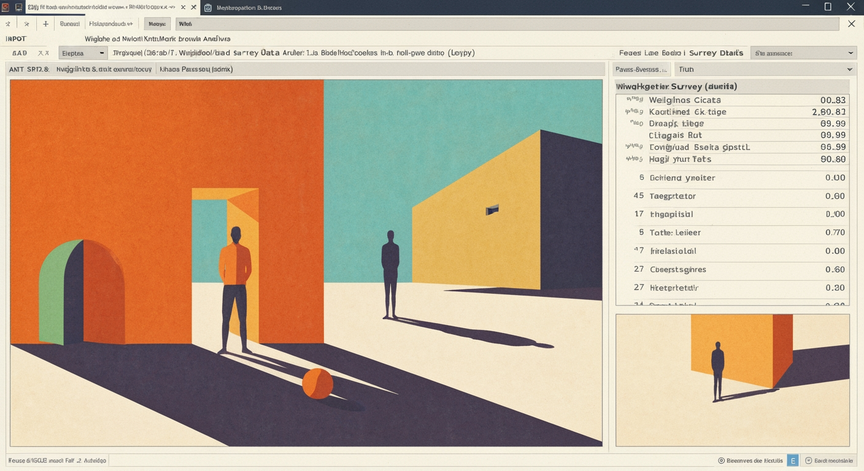Screen dimensions: 864x471
Task: Select the radio option in the bottom status bar
Action: pyautogui.click(x=721, y=461)
